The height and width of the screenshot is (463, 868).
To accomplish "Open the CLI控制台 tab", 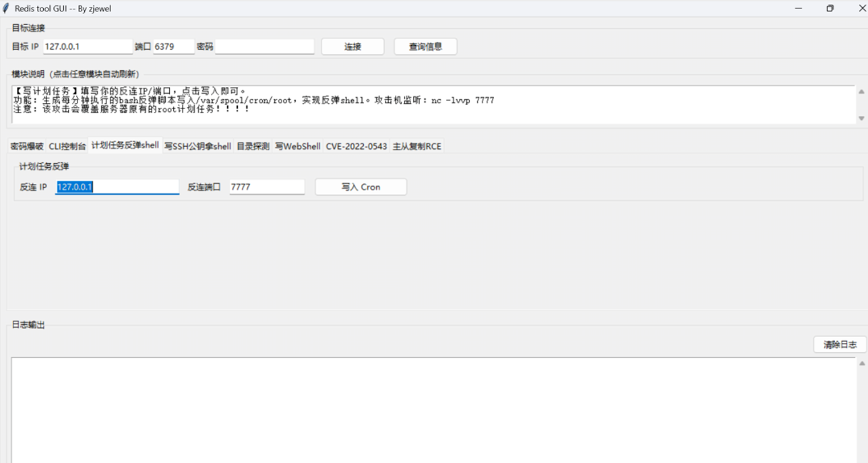I will tap(67, 146).
